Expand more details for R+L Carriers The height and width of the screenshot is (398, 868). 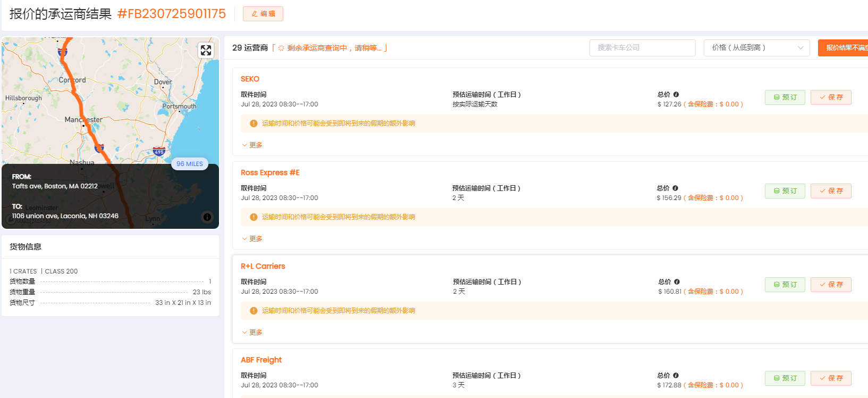point(252,333)
